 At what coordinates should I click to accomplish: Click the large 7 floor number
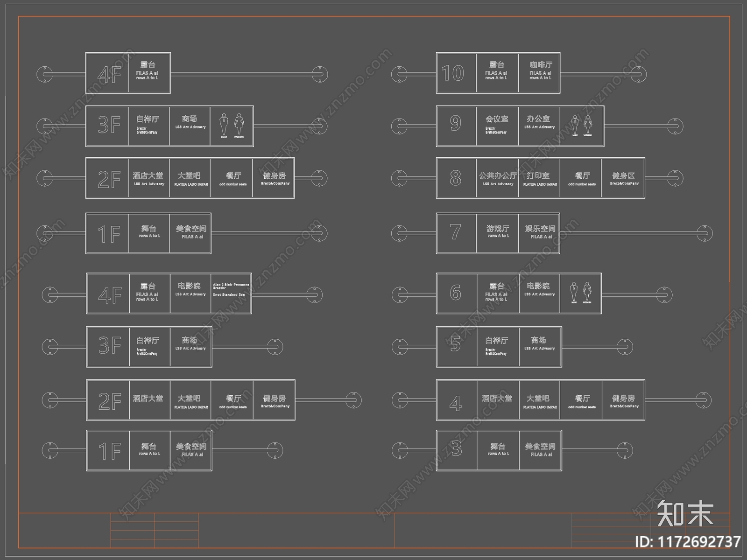[x=456, y=232]
